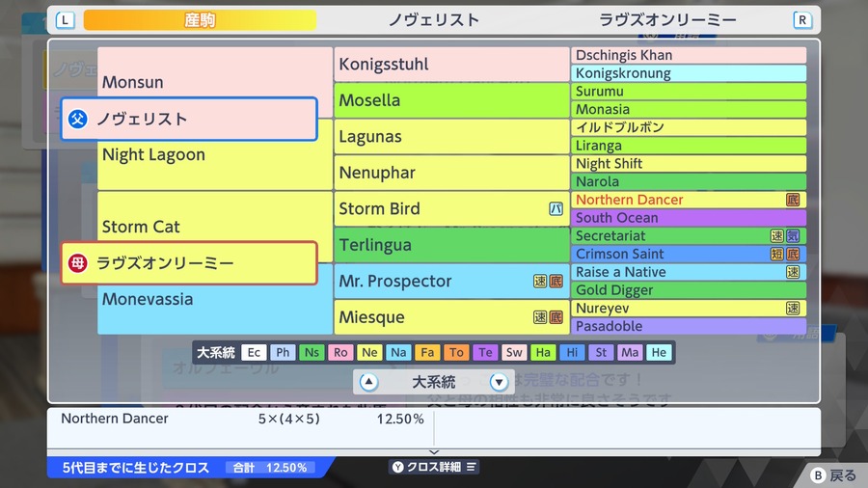The width and height of the screenshot is (868, 488).
Task: Click the Konigsstuhl cell
Action: [x=451, y=65]
